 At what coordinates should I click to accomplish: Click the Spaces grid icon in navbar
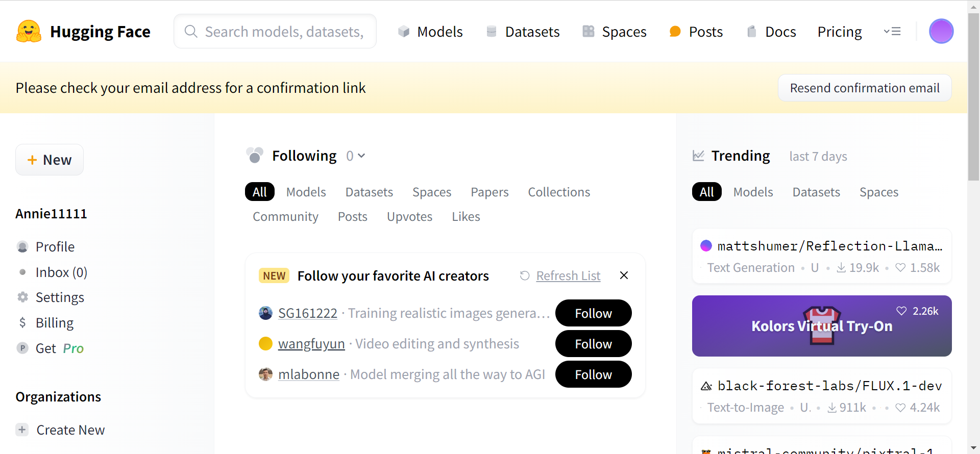point(589,32)
